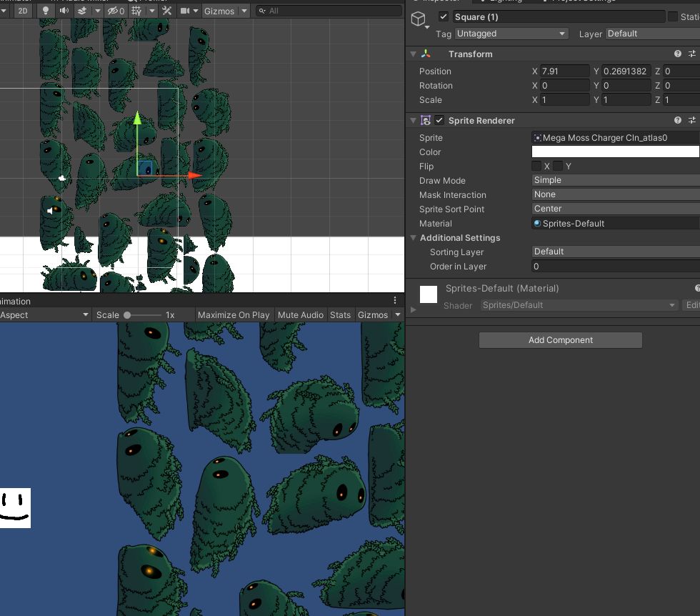Open Draw Mode dropdown showing Simple
The image size is (700, 616).
point(616,180)
